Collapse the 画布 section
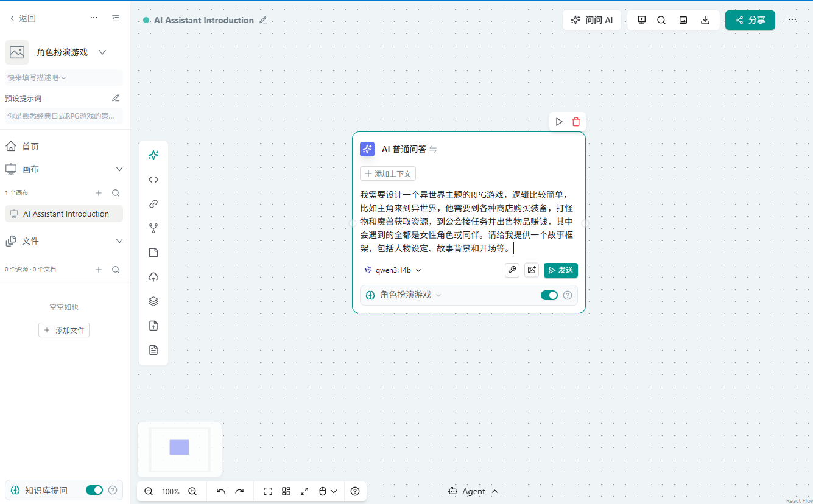 (x=119, y=169)
